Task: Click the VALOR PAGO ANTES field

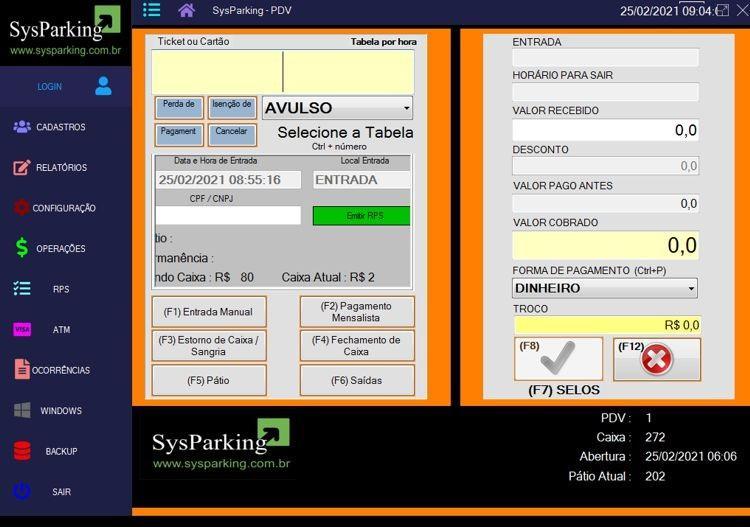Action: coord(605,203)
